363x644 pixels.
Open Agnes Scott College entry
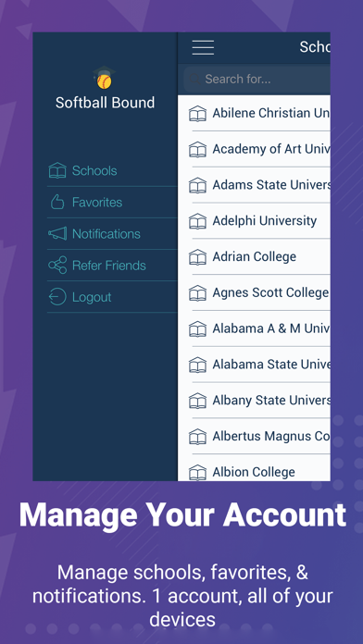pos(254,292)
